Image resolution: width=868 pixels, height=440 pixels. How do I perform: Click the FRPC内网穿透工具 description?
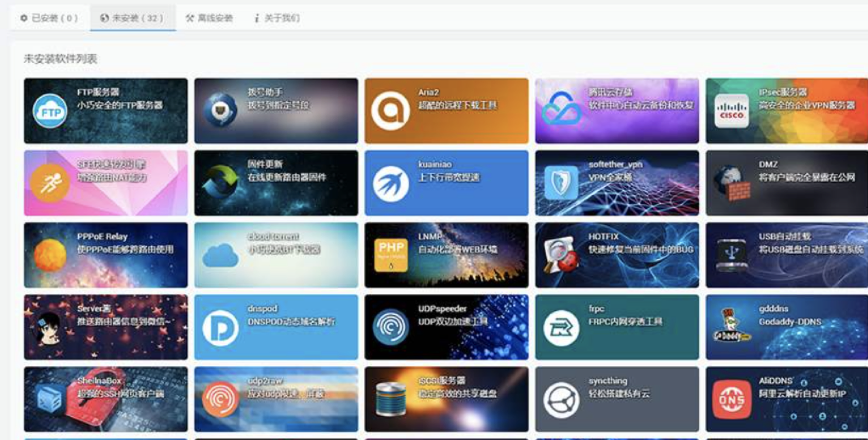(626, 322)
